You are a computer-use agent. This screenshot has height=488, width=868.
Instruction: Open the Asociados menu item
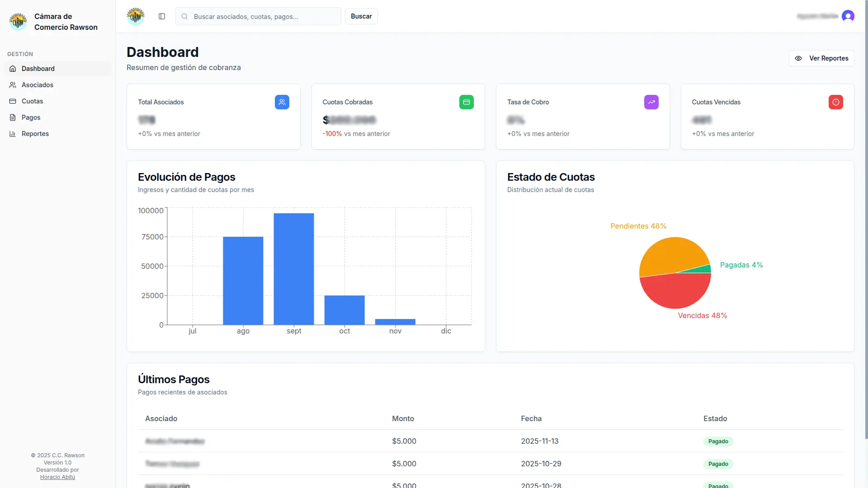click(37, 85)
